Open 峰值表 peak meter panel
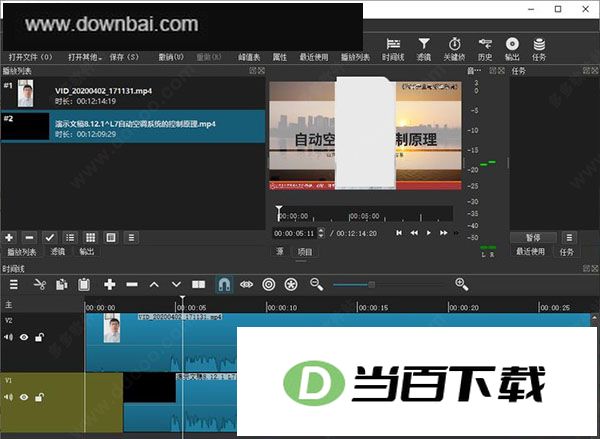Image resolution: width=600 pixels, height=439 pixels. [249, 57]
